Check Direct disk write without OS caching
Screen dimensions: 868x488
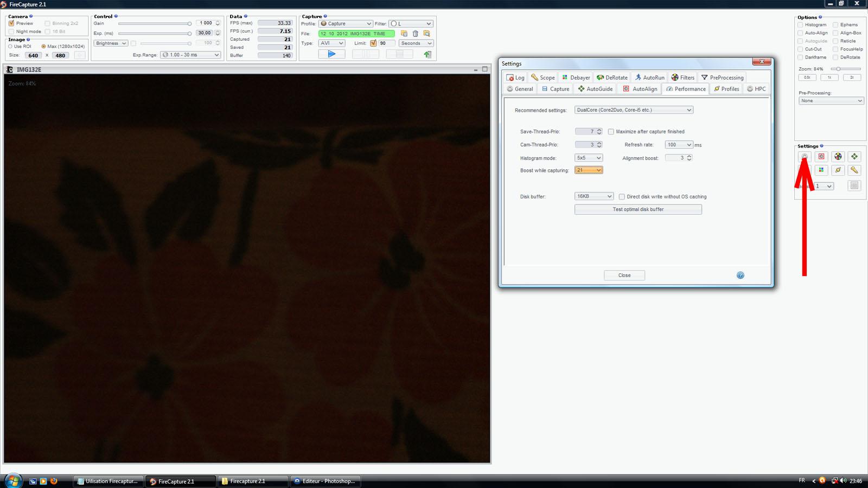point(622,197)
